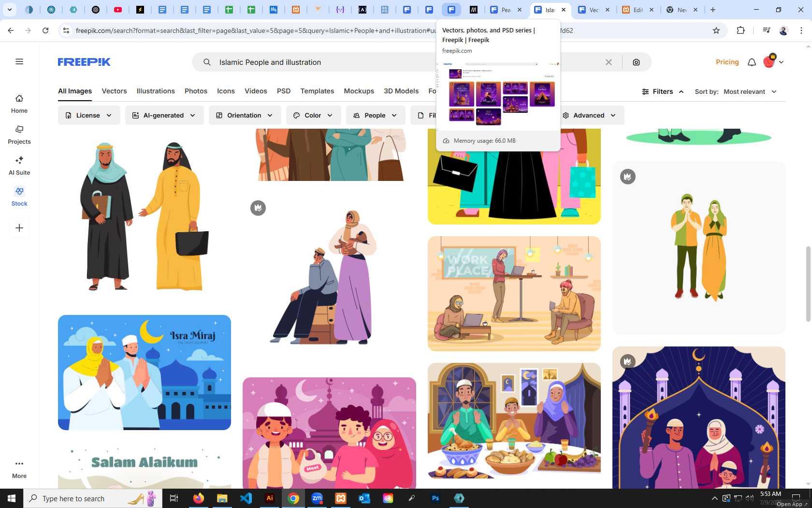Click premium crown on praying couple image

[x=628, y=177]
